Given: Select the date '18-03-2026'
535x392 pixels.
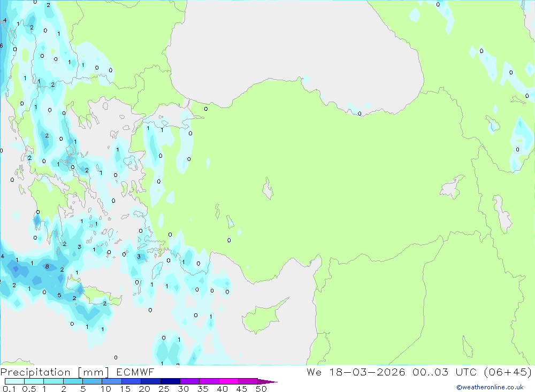Looking at the screenshot, I should (x=367, y=372).
